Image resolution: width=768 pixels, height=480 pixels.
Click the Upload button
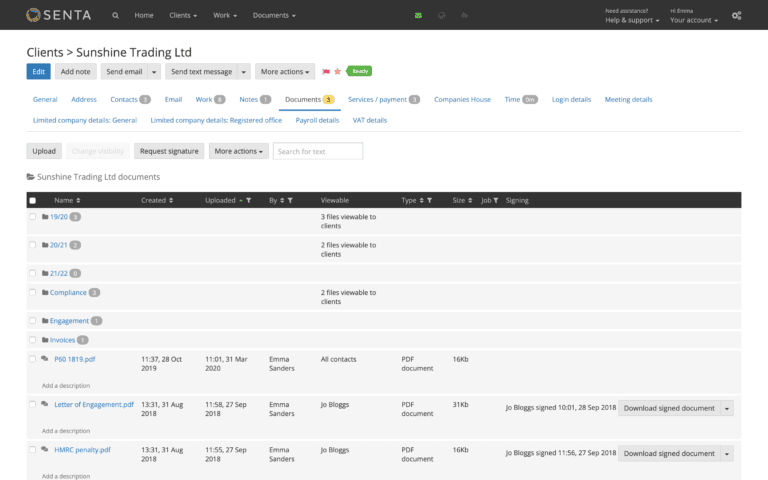44,151
